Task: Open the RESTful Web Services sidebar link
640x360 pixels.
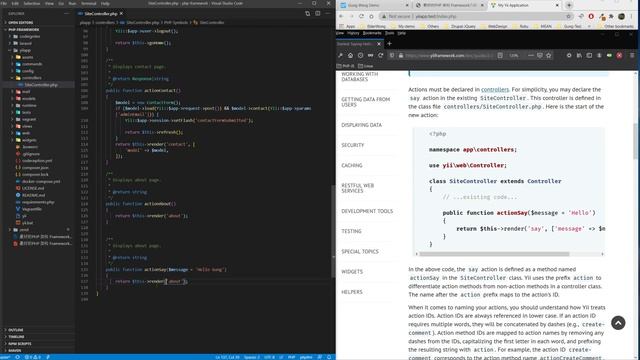Action: 358,188
